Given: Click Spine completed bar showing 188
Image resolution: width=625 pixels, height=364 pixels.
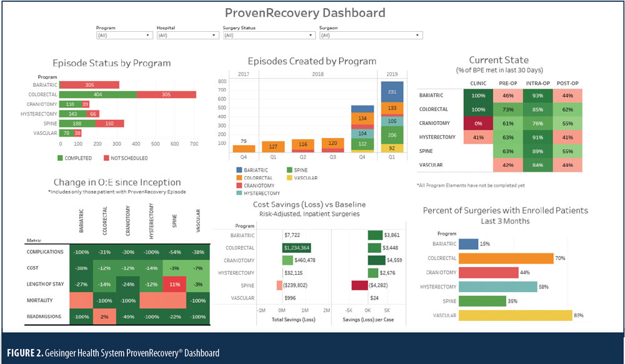Looking at the screenshot, I should pyautogui.click(x=77, y=124).
